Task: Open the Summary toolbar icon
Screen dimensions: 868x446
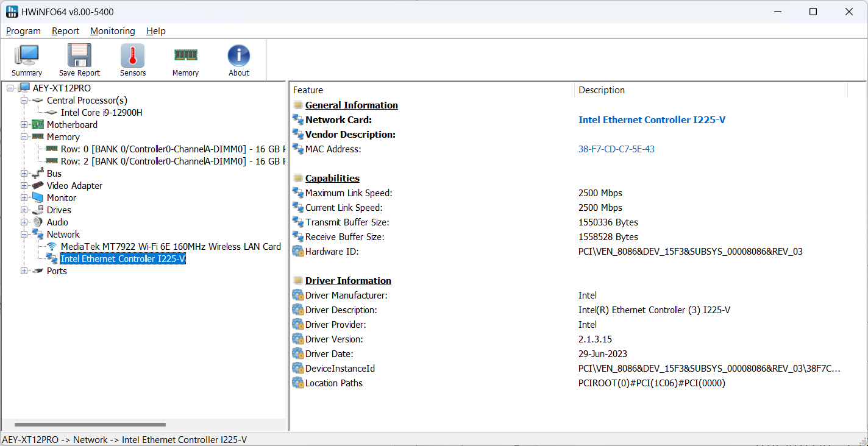Action: (x=27, y=55)
